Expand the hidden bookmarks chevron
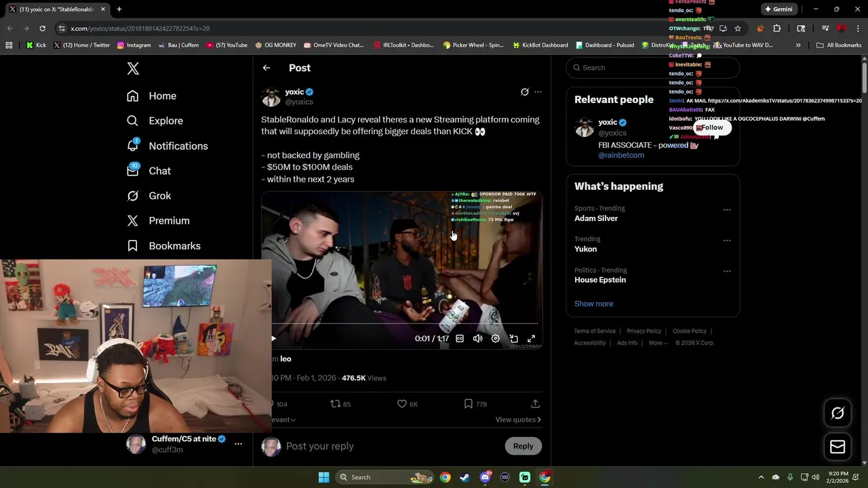Image resolution: width=868 pixels, height=488 pixels. point(798,45)
